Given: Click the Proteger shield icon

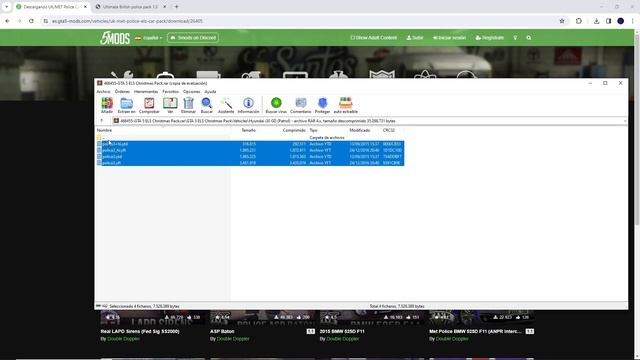Looking at the screenshot, I should click(x=322, y=105).
